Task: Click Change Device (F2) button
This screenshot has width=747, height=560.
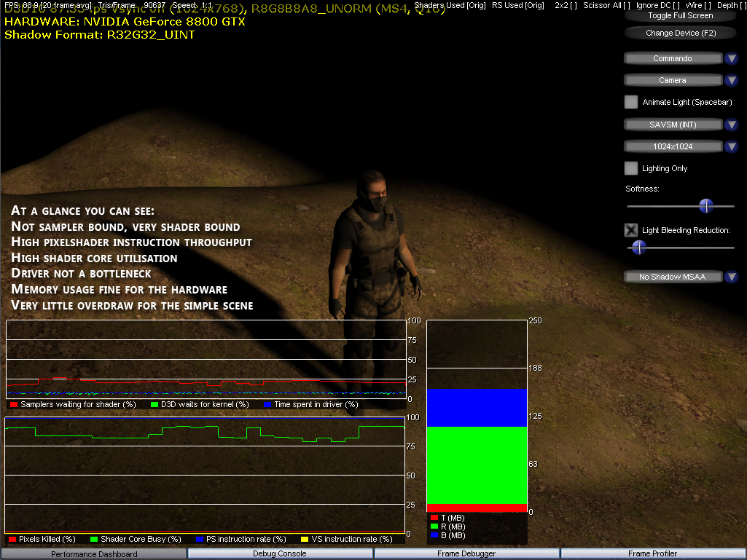Action: pyautogui.click(x=680, y=33)
